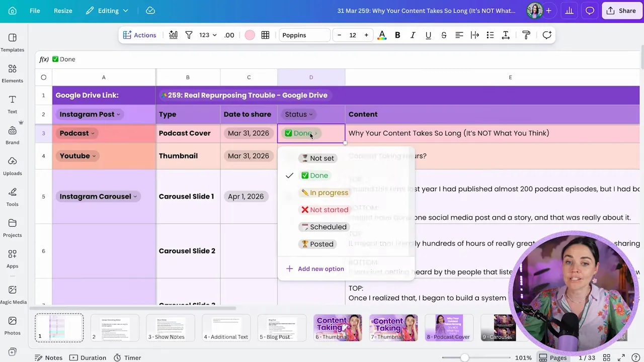The height and width of the screenshot is (362, 644).
Task: Open page 8 Podcast Cover thumbnail
Action: pyautogui.click(x=449, y=328)
